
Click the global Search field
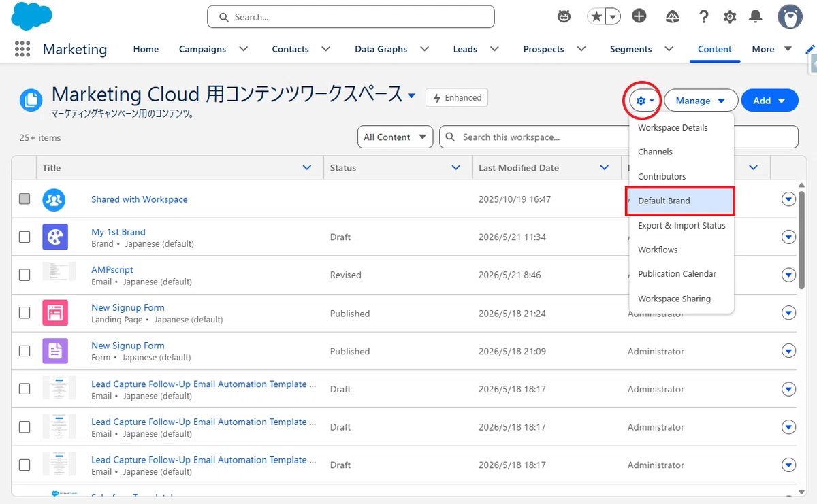point(351,17)
